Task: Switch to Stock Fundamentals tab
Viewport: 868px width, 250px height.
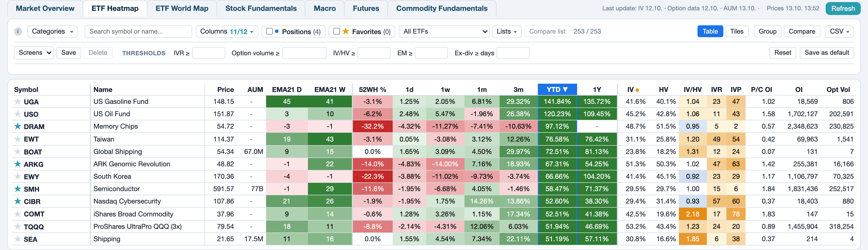Action: pyautogui.click(x=261, y=9)
